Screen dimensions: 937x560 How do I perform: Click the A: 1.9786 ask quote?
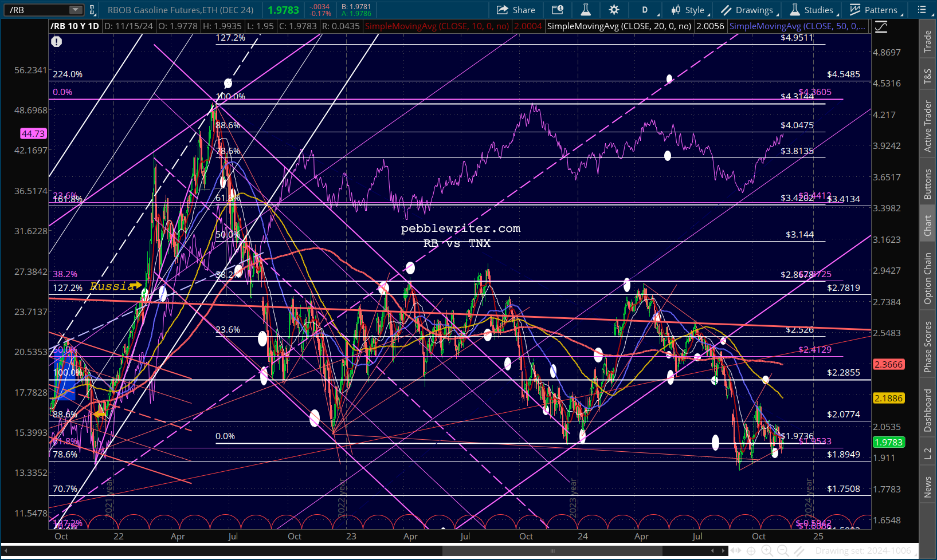pyautogui.click(x=356, y=14)
